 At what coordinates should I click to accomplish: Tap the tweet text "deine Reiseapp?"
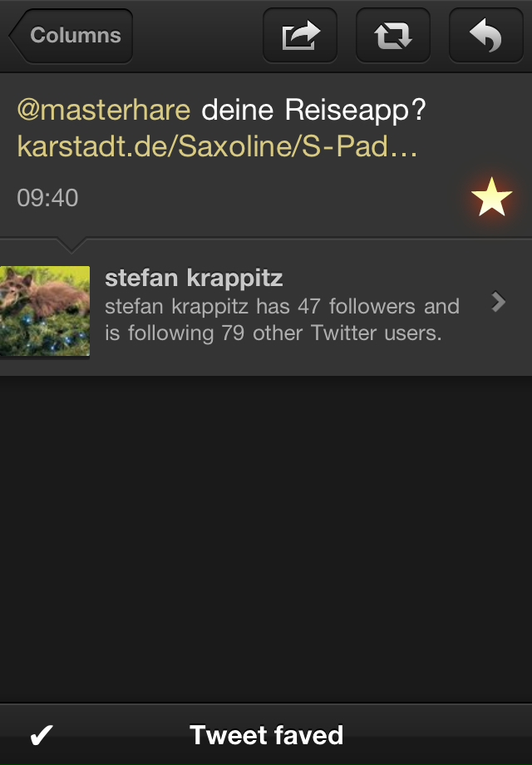click(x=313, y=109)
